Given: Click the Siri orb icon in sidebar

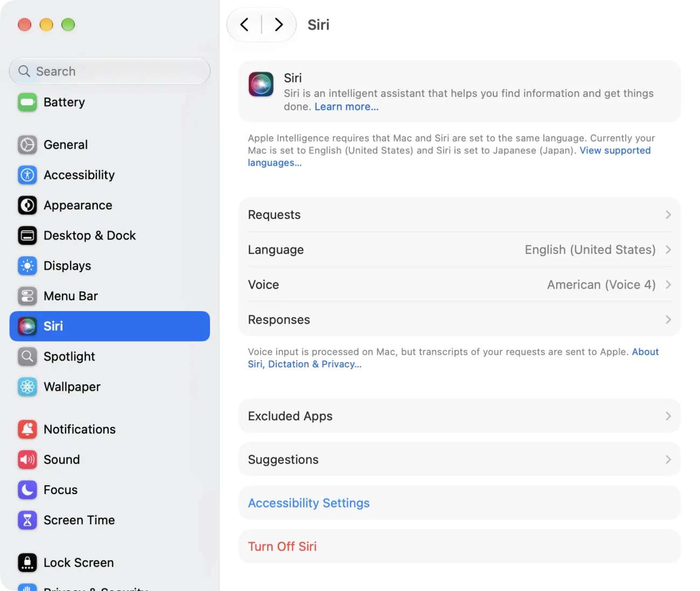Looking at the screenshot, I should (27, 326).
